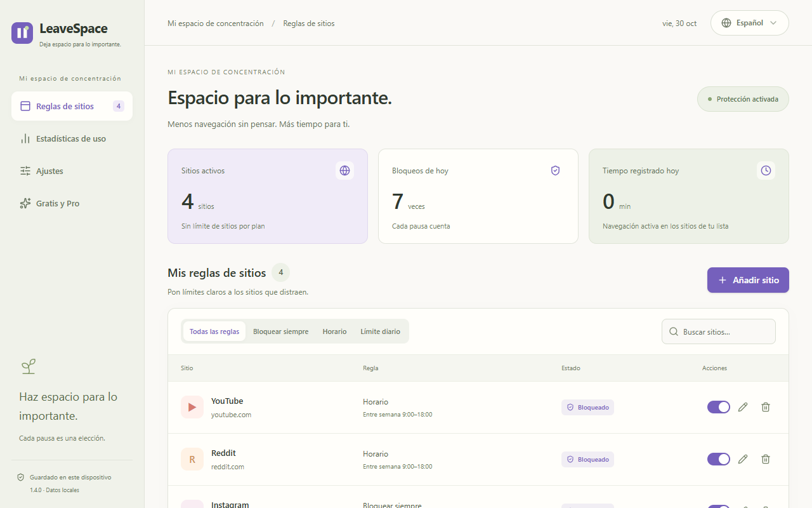Go to Estadísticas de uso
This screenshot has height=508, width=812.
coord(72,138)
